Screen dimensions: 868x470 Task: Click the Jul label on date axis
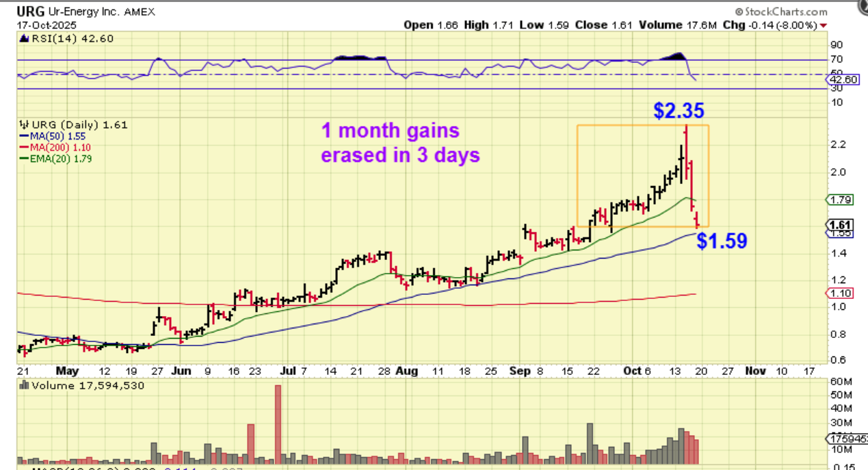point(289,370)
